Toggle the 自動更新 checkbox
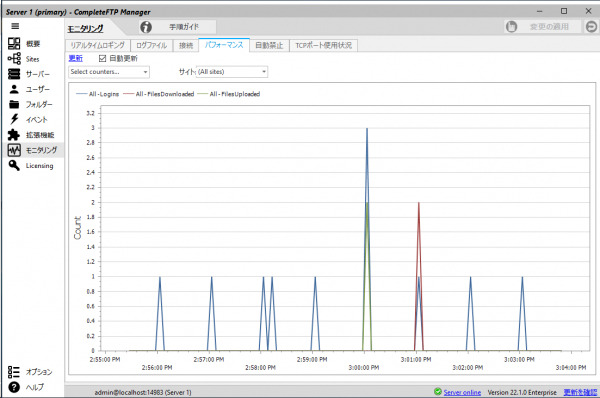 102,59
